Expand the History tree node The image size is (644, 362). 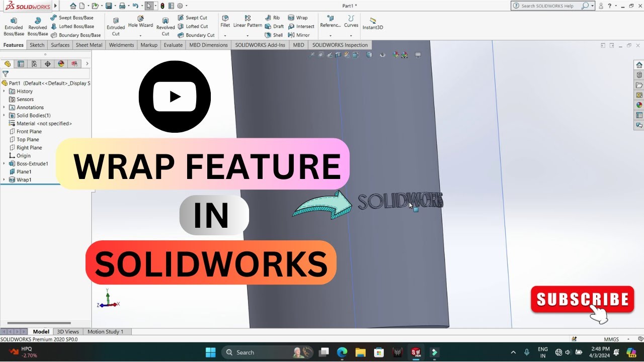(x=4, y=91)
